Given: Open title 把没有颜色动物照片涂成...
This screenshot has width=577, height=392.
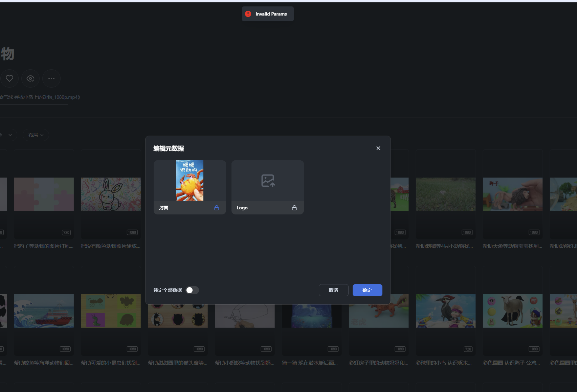Looking at the screenshot, I should point(111,246).
